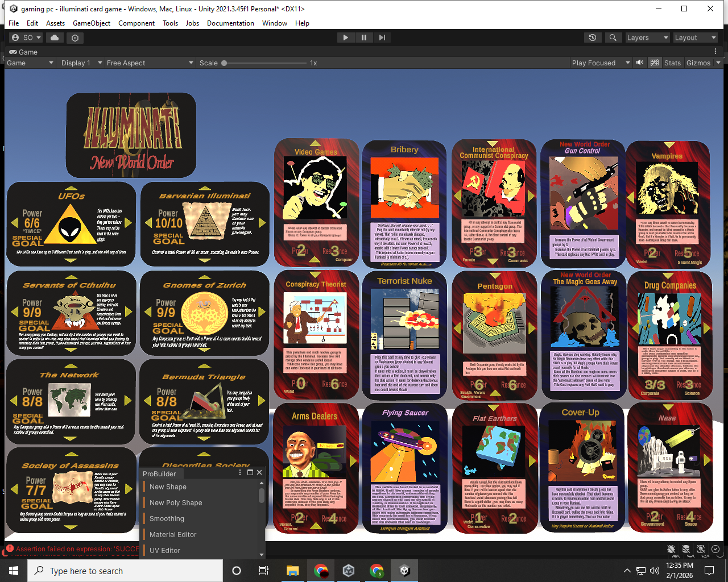
Task: Toggle the Game view shortcuts keyboard icon
Action: (655, 63)
